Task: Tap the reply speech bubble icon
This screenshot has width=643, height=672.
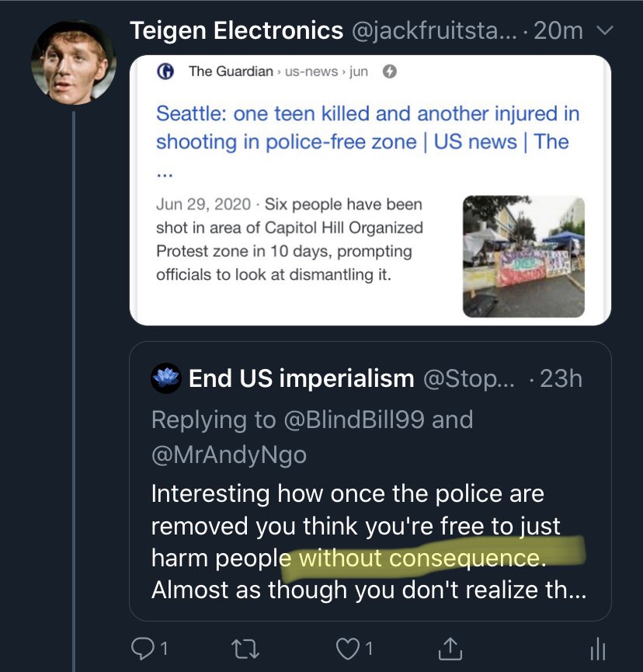Action: pos(142,648)
